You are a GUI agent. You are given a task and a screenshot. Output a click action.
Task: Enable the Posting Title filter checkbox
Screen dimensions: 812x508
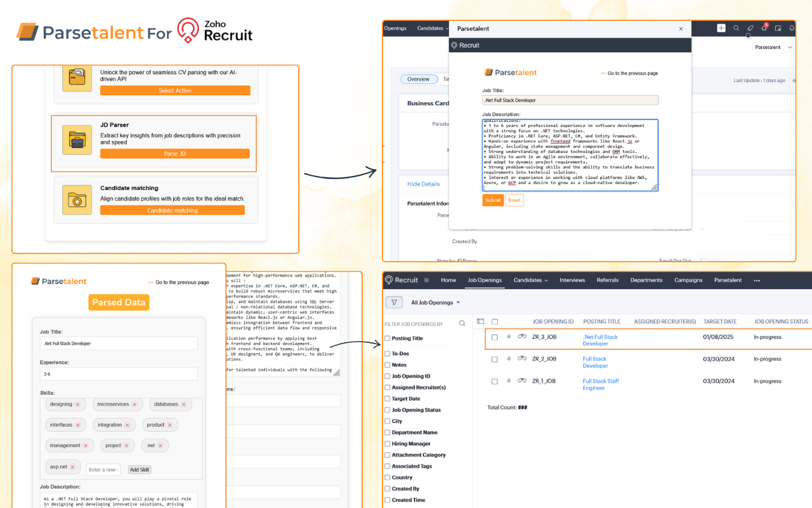click(x=388, y=338)
